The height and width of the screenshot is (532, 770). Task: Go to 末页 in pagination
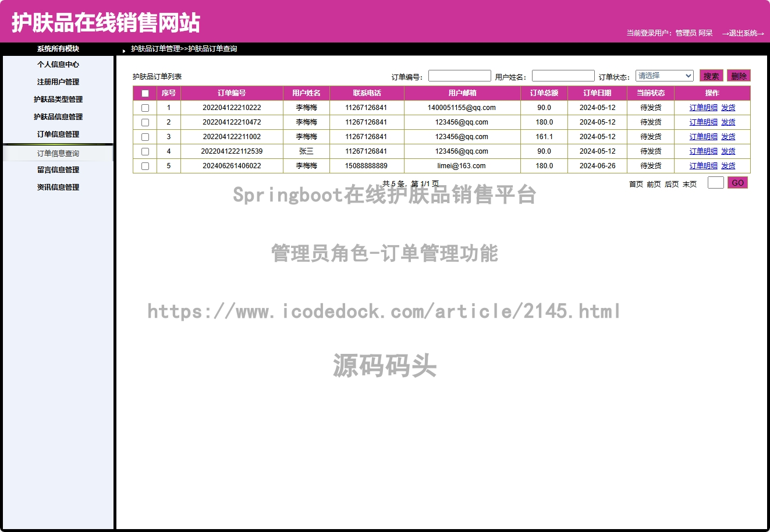(x=690, y=184)
